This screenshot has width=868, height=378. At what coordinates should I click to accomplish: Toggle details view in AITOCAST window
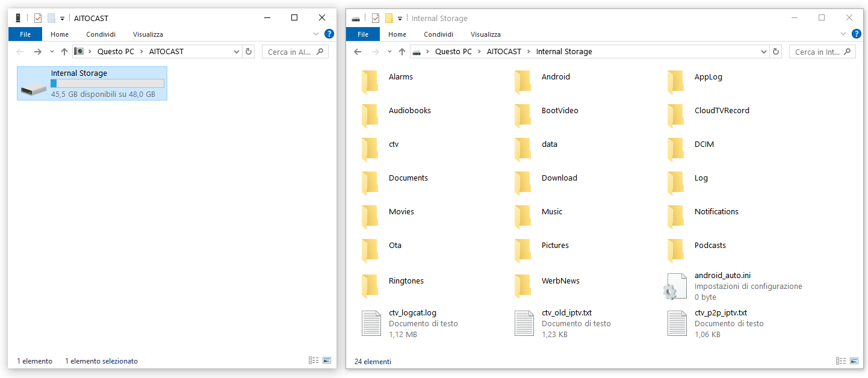[314, 361]
